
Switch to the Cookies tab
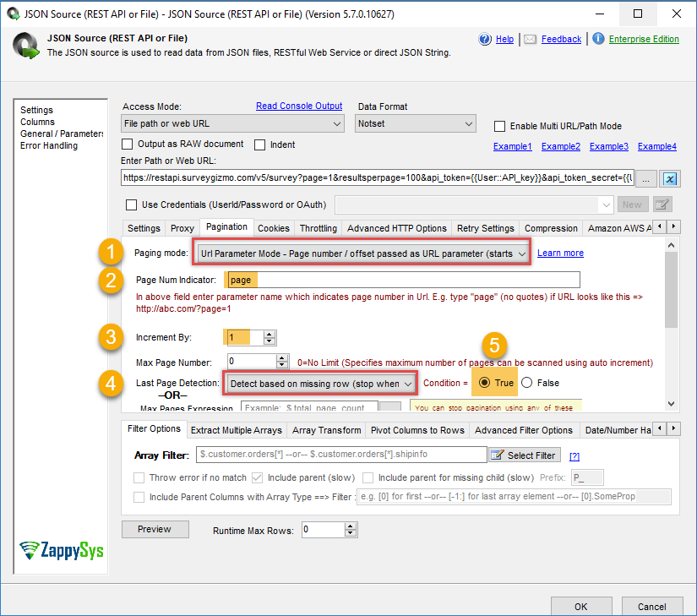click(274, 228)
